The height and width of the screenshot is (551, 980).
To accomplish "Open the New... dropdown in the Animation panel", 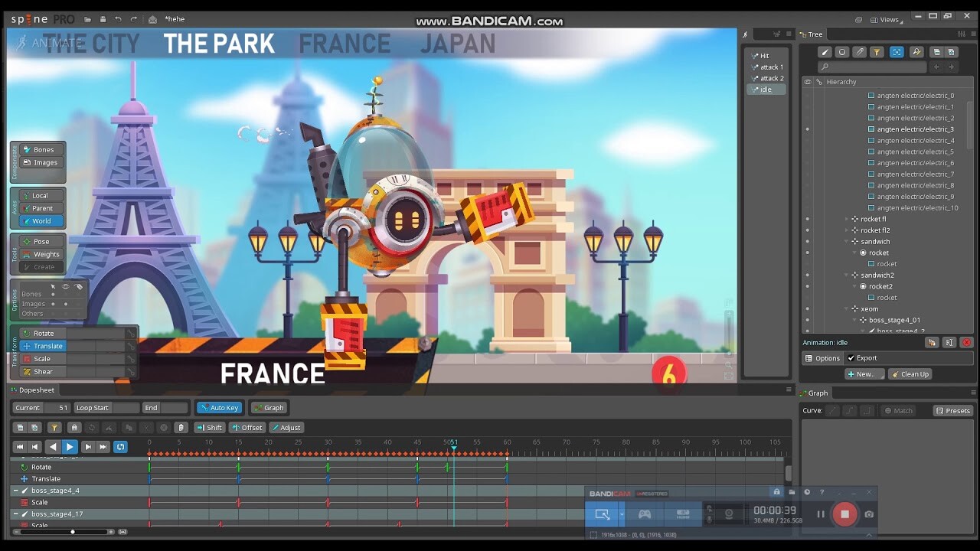I will [864, 373].
